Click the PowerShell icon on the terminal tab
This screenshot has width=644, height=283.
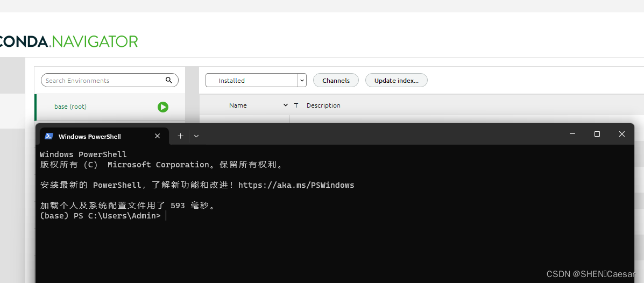point(49,136)
